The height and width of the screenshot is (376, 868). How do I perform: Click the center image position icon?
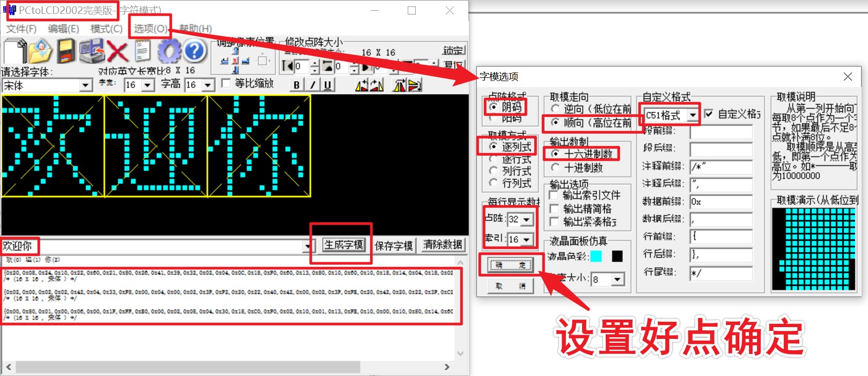pos(236,61)
